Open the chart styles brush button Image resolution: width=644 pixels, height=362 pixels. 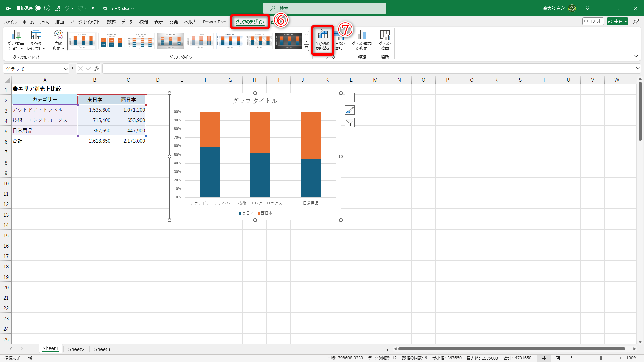(350, 110)
